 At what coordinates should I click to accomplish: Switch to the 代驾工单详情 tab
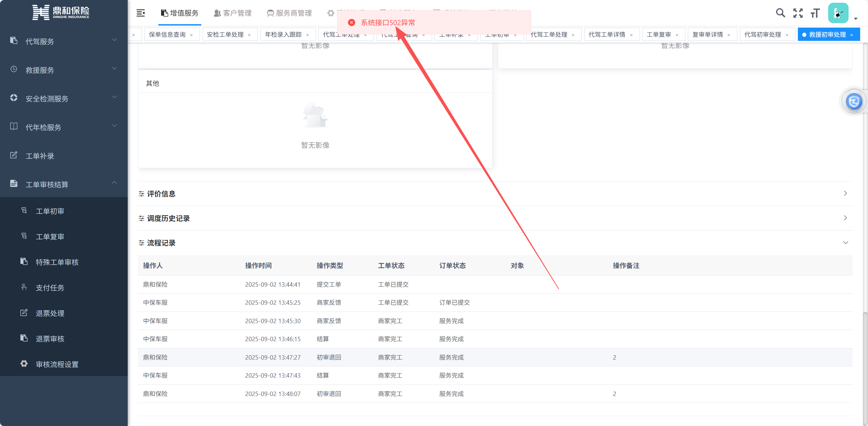point(607,34)
